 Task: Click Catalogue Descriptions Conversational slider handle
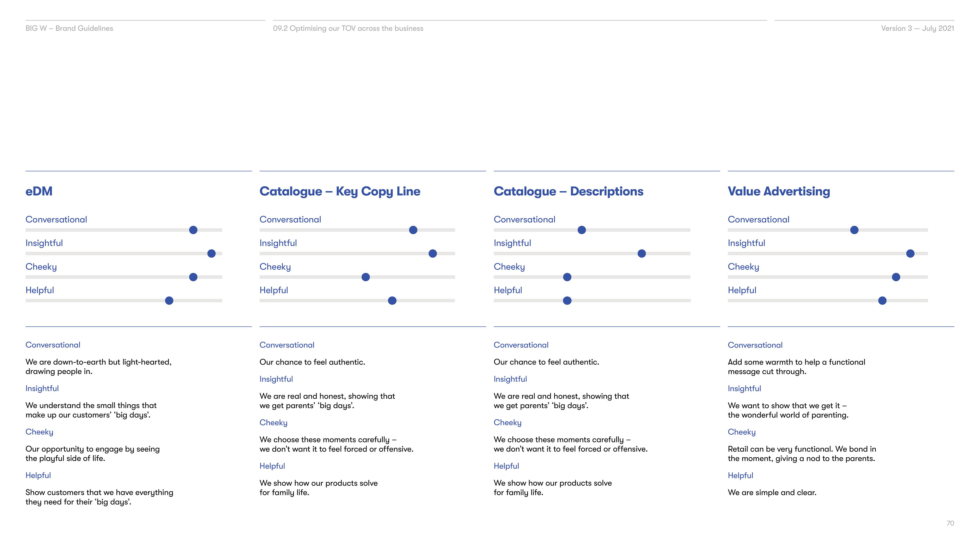[x=582, y=230]
